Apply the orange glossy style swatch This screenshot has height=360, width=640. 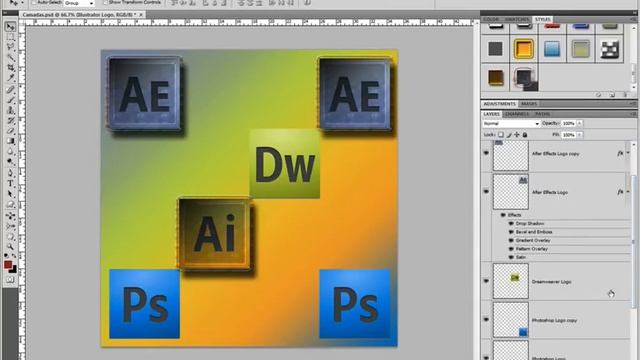point(524,49)
